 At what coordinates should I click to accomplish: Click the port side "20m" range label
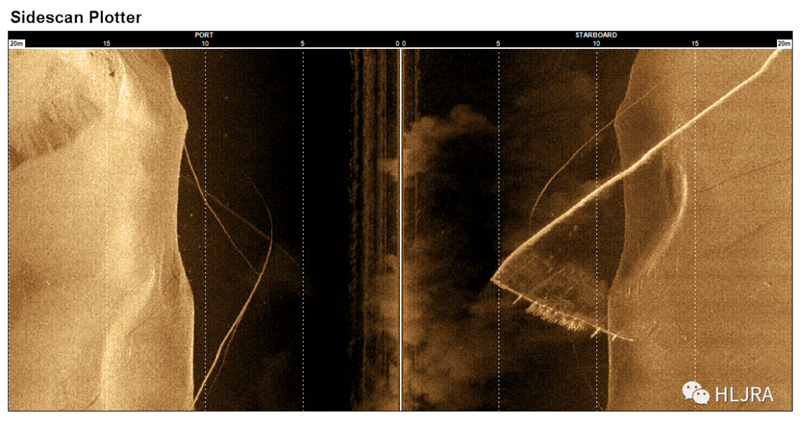pos(17,44)
